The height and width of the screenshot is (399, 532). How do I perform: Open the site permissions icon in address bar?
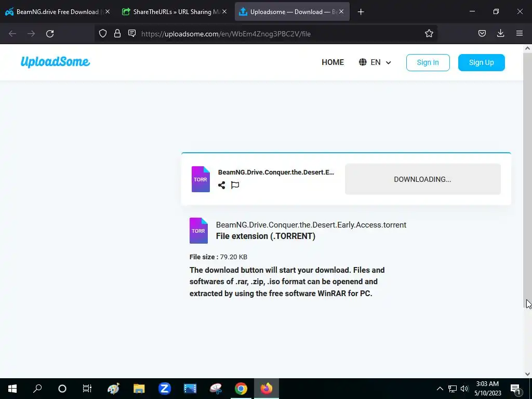(x=132, y=33)
